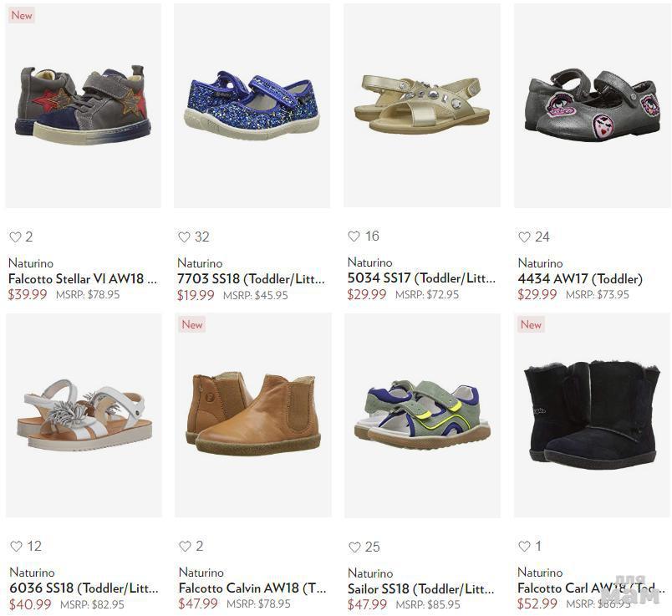
Task: Favorite the 6036 SS18 white sandal heart
Action: 16,546
